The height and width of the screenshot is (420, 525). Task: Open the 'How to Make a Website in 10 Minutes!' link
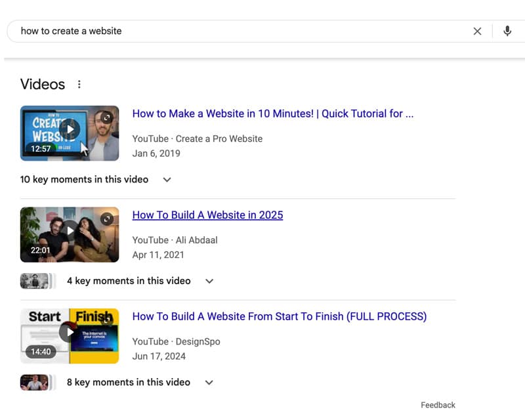[x=273, y=114]
